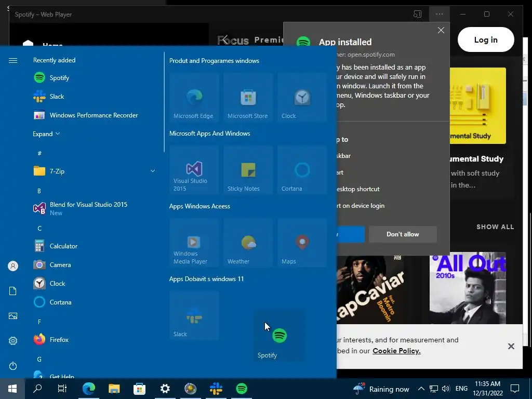Open the Cookie Policy link
This screenshot has width=532, height=399.
click(x=396, y=351)
